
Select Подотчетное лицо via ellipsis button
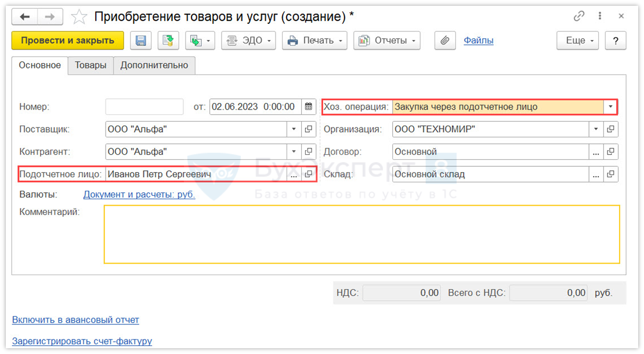coord(294,174)
